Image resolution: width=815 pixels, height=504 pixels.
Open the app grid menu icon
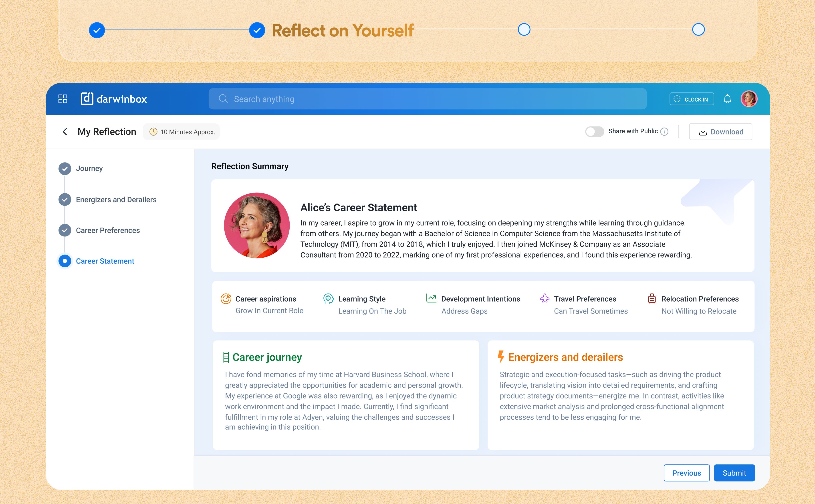[x=63, y=99]
